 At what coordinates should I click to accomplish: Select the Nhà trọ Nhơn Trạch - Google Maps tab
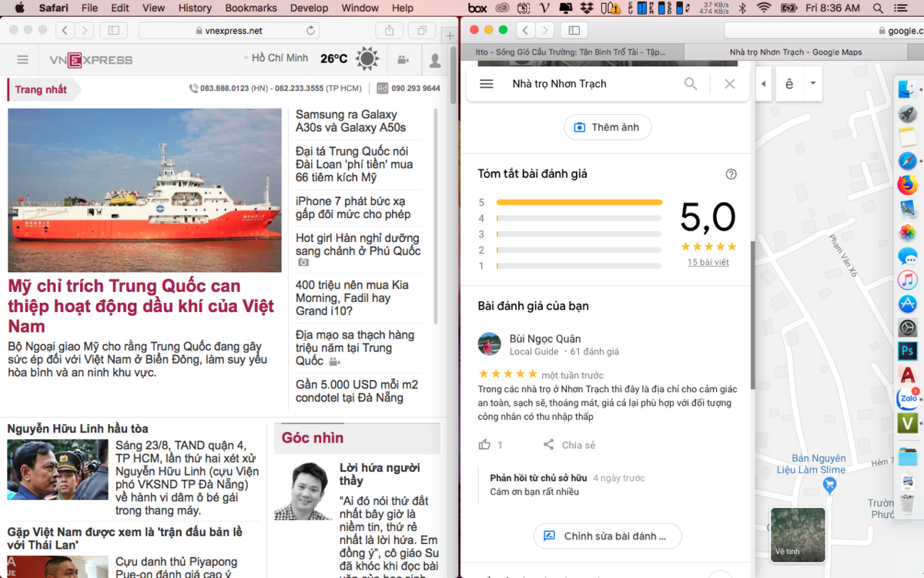coord(796,52)
